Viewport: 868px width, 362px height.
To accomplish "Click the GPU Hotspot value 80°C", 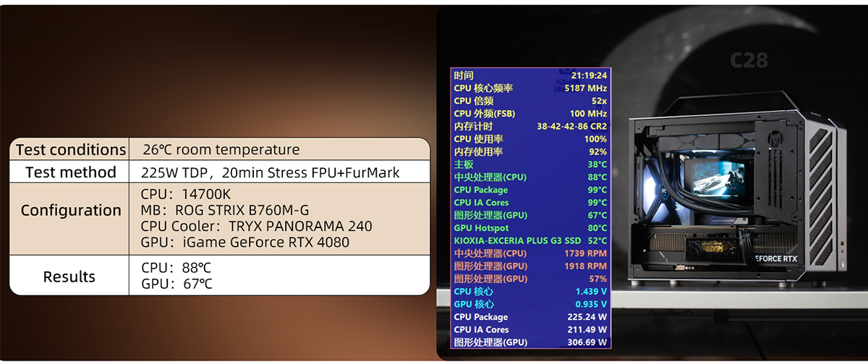I will point(597,228).
